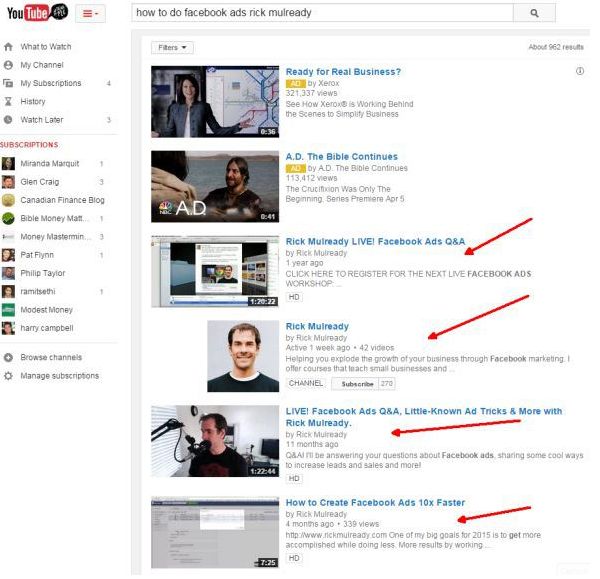Focus the YouTube search field

pyautogui.click(x=322, y=13)
